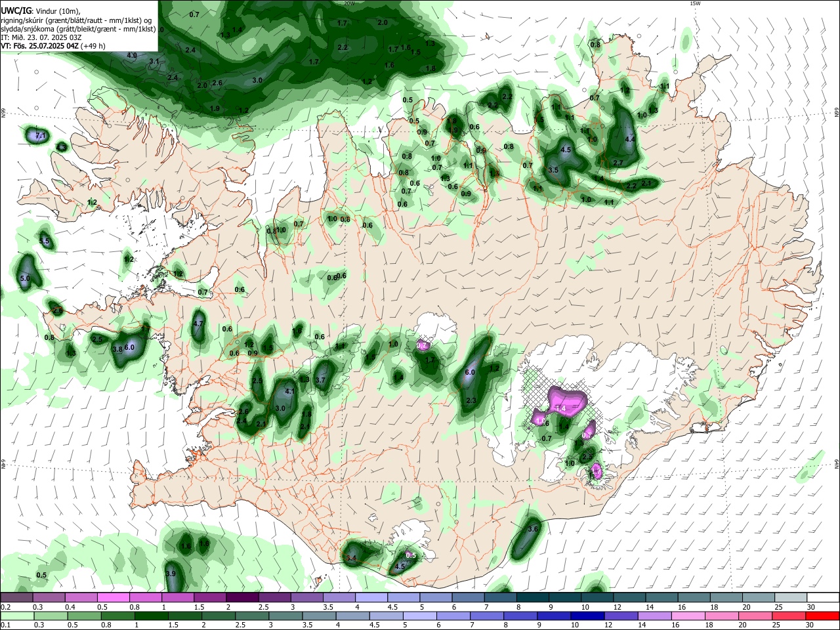This screenshot has width=840, height=630.
Task: Click the 4.4 precipitation value
Action: (631, 140)
